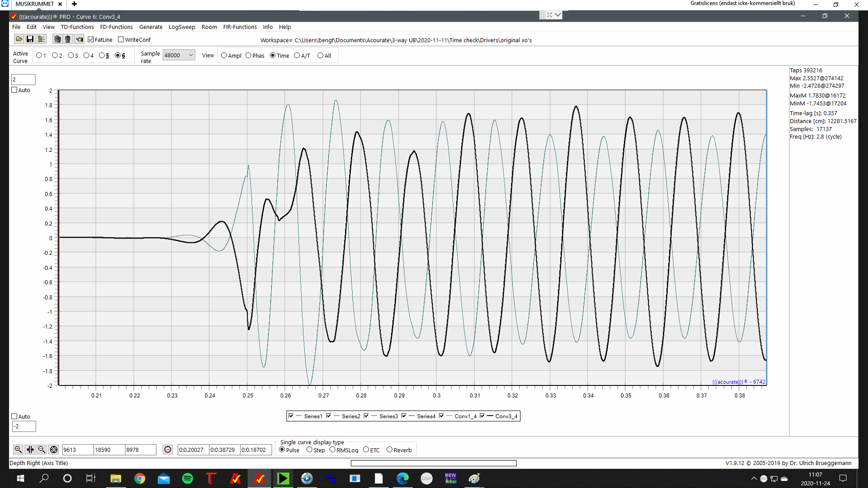This screenshot has height=488, width=868.
Task: Enable the lower Auto scale checkbox
Action: click(14, 417)
